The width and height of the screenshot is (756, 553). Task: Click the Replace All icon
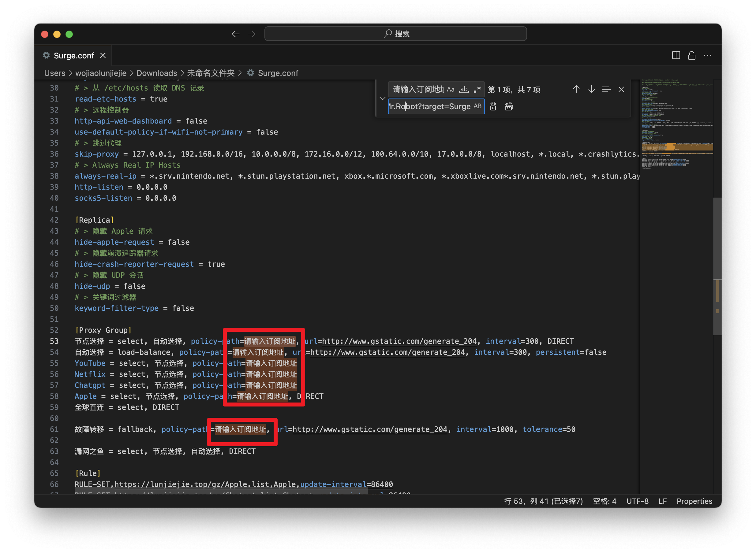tap(508, 106)
